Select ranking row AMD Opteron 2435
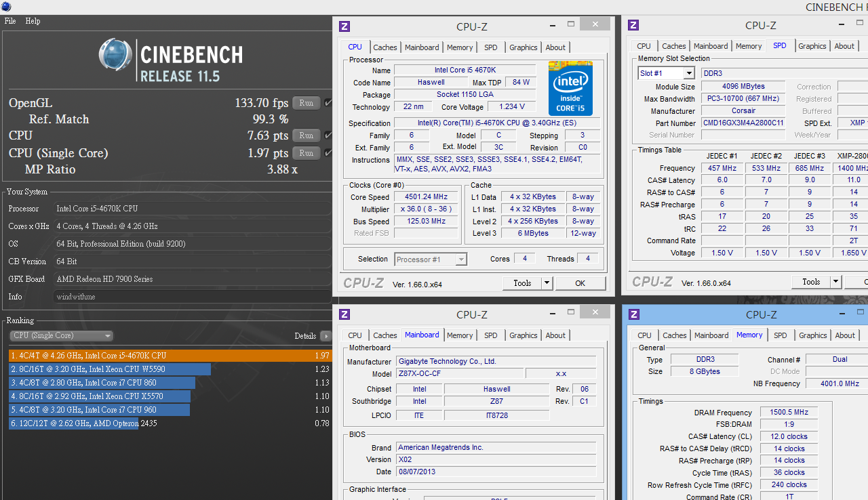Screen dimensions: 868x500 [x=170, y=423]
